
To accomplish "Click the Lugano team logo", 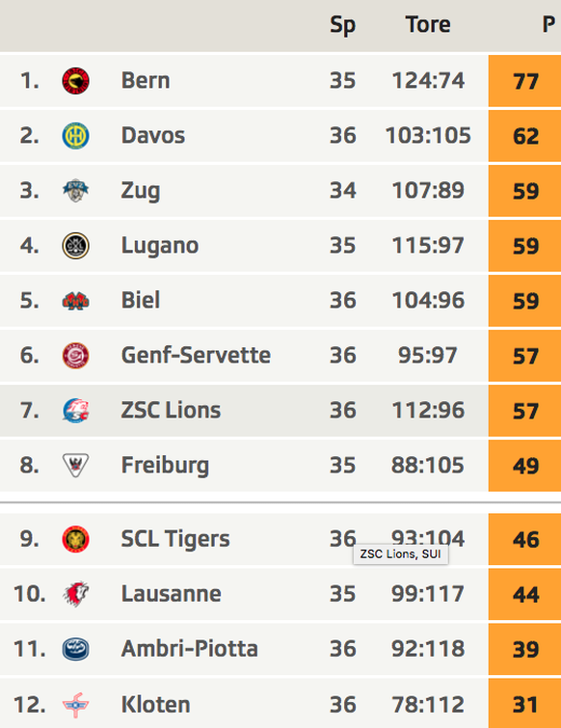I will 75,246.
